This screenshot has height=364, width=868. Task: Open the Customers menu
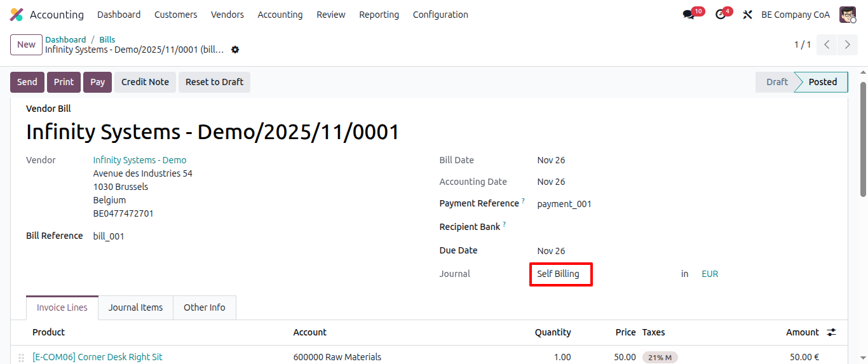[175, 15]
